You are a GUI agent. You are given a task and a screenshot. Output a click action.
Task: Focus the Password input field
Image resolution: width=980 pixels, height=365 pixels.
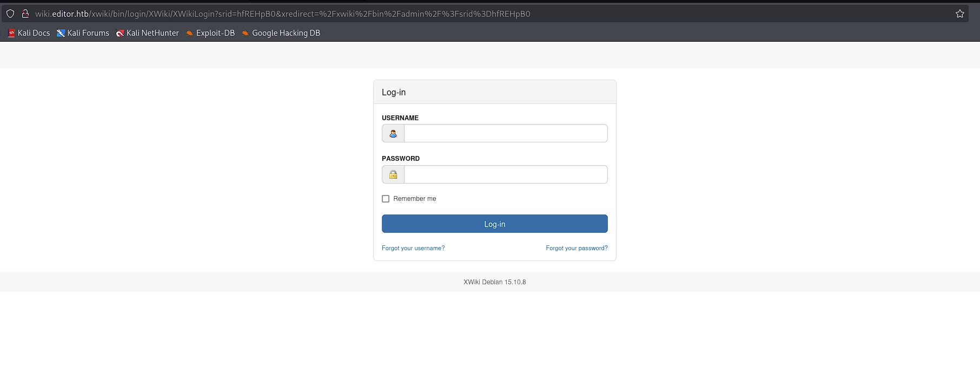pos(506,174)
